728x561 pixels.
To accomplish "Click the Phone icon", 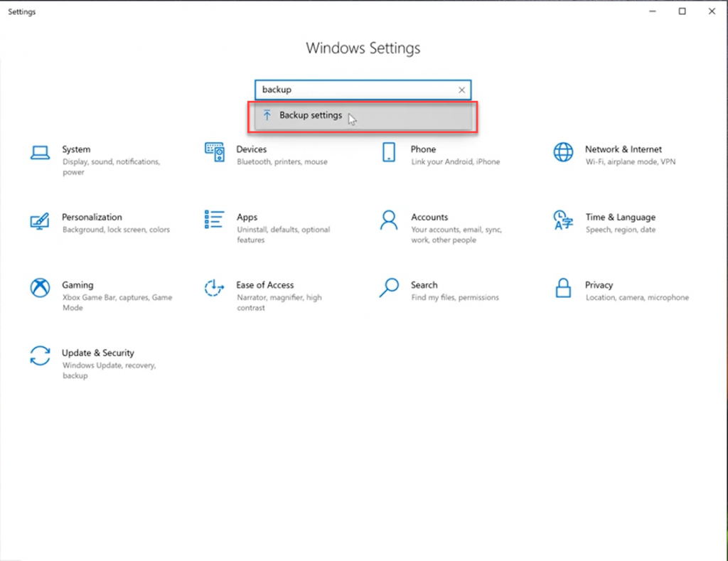I will pos(389,152).
